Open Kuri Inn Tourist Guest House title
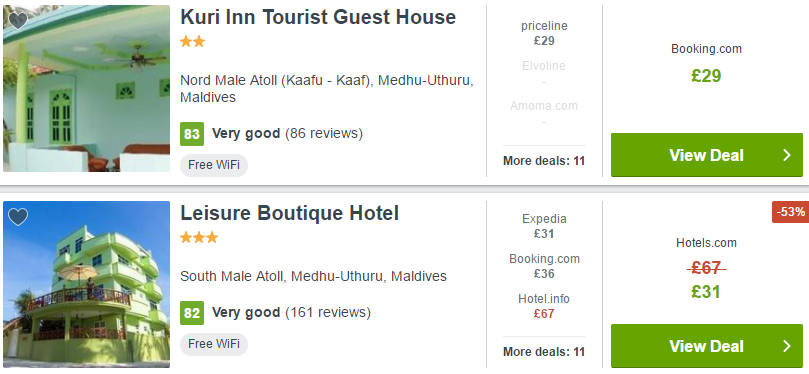The width and height of the screenshot is (809, 374). (318, 17)
